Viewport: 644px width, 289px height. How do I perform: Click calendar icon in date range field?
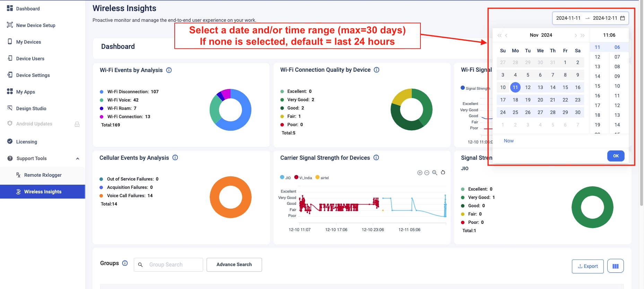(x=623, y=18)
